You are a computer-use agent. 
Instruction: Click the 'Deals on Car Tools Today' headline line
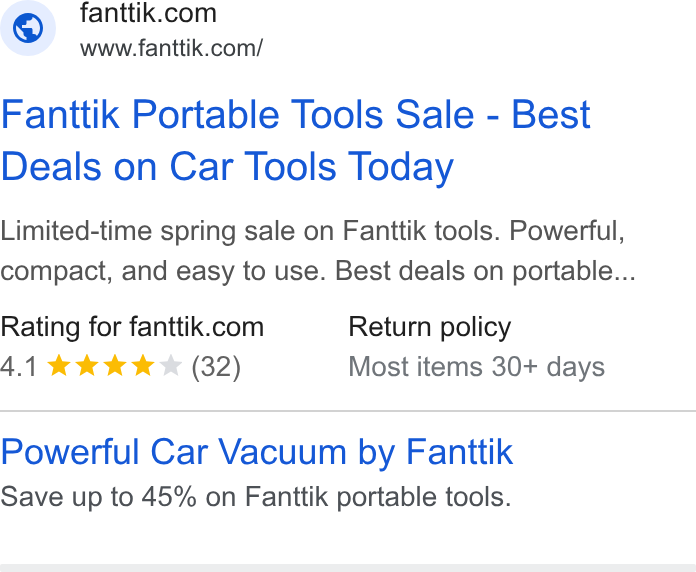tap(227, 167)
